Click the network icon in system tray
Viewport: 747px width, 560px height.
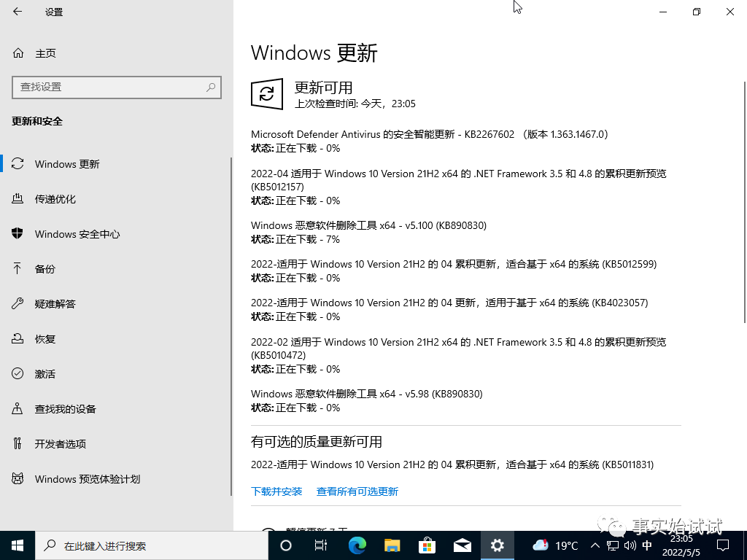(x=613, y=545)
